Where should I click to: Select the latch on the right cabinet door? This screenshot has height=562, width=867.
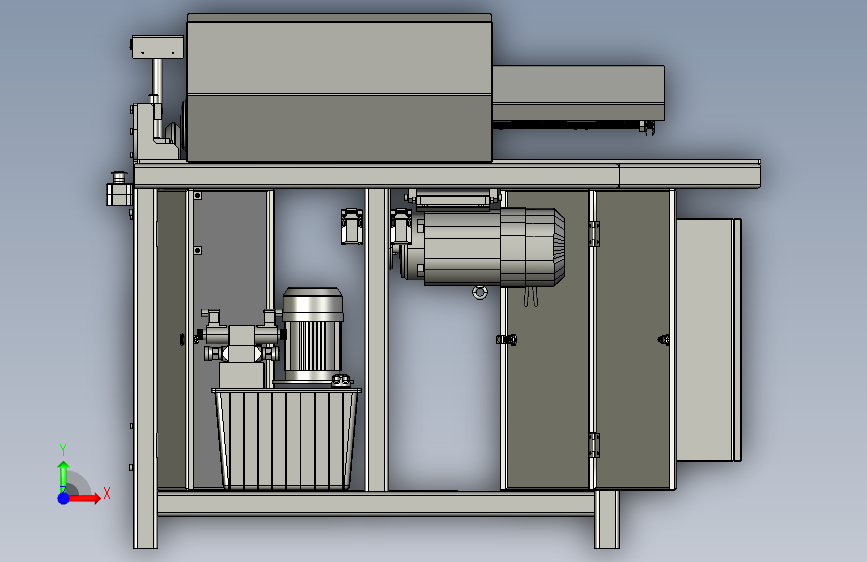pos(664,340)
